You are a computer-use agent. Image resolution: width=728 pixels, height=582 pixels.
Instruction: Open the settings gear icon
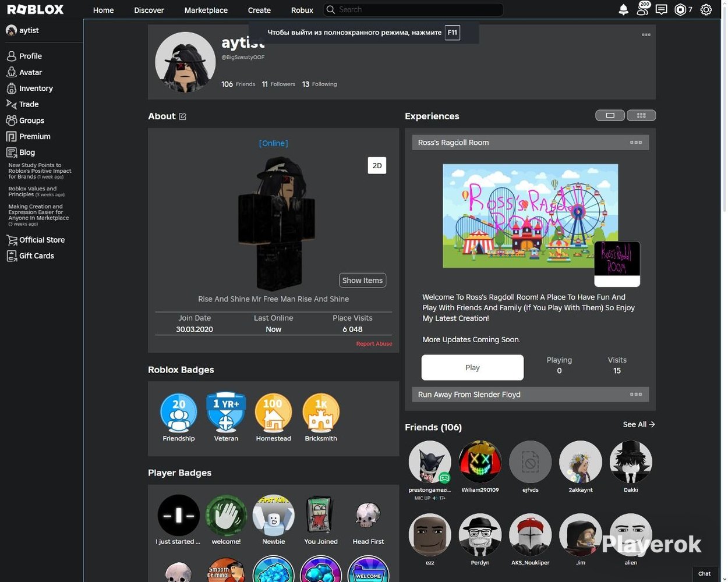click(x=706, y=10)
